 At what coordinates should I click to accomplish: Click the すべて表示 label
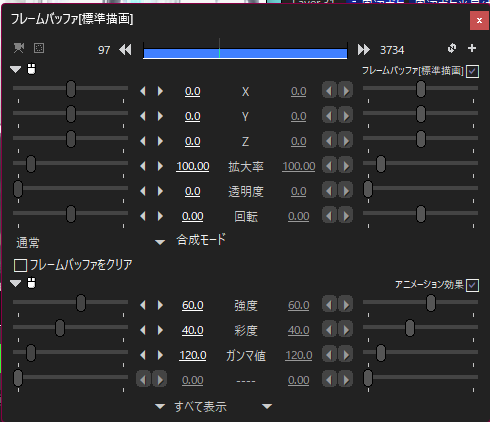click(x=200, y=407)
